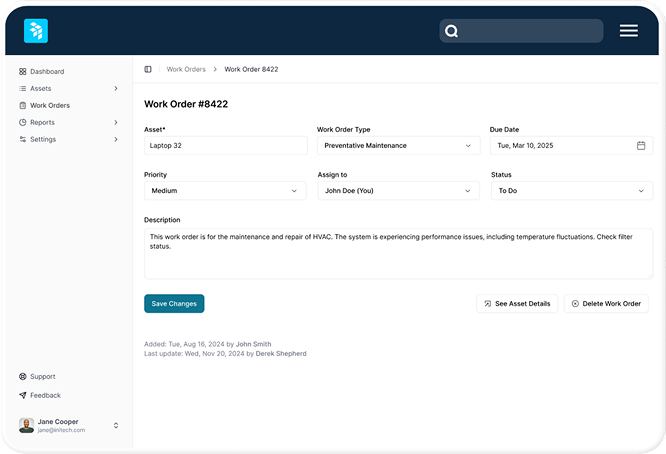Click the See Asset Details button
Image resolution: width=666 pixels, height=454 pixels.
coord(517,304)
